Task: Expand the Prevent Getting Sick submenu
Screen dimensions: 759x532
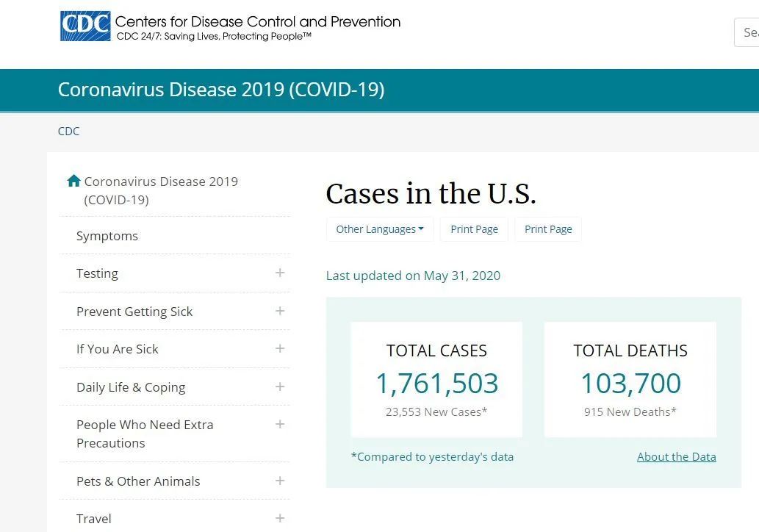Action: [279, 311]
